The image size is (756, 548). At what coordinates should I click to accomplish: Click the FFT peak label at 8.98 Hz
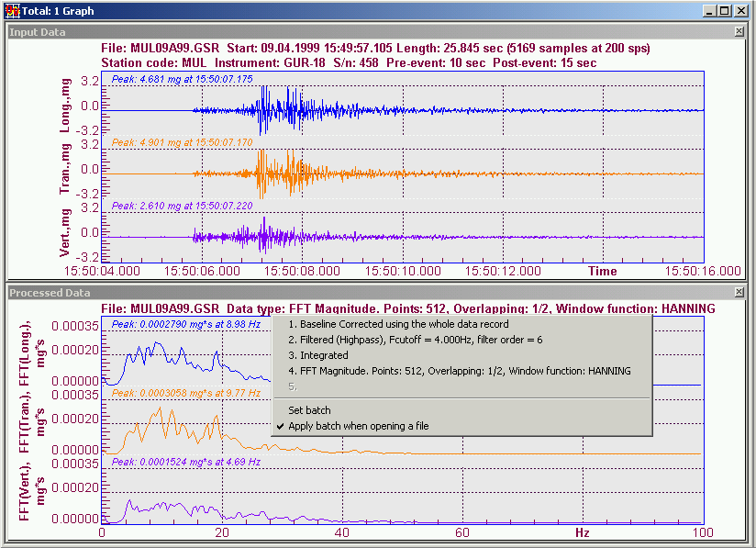click(184, 325)
